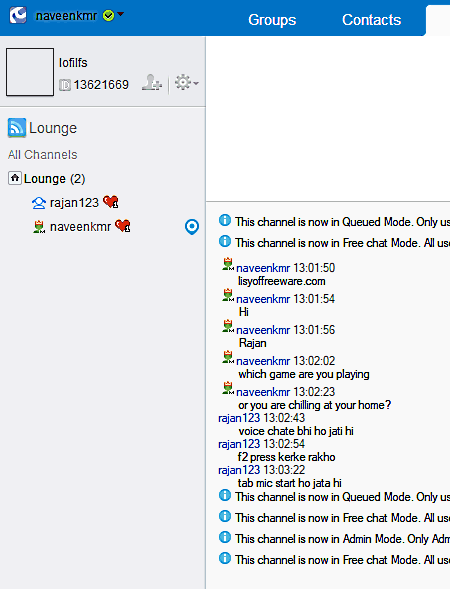Click the naveenkmr username in title bar
Screen dimensions: 450x589
click(66, 16)
